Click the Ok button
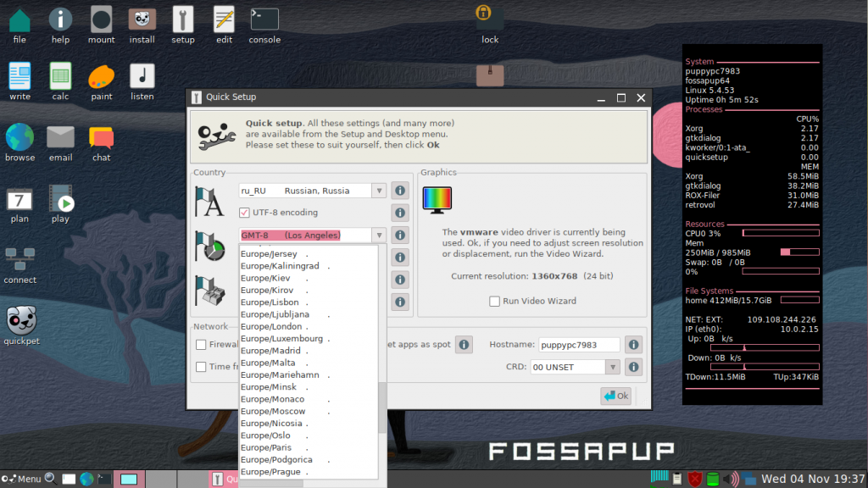The image size is (868, 488). 615,396
